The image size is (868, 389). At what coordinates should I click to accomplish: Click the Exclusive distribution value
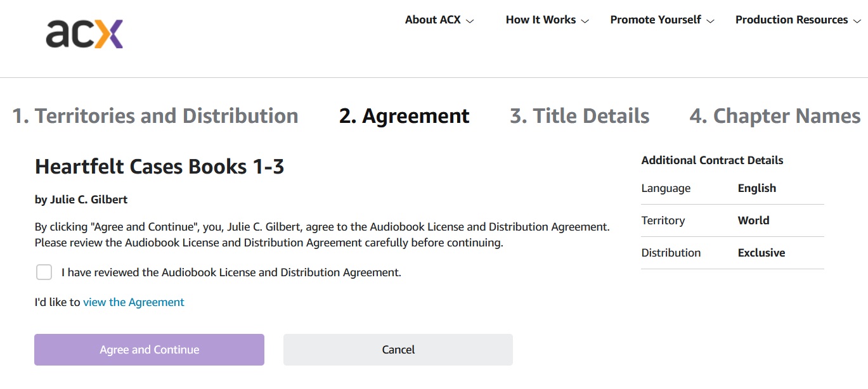click(761, 253)
